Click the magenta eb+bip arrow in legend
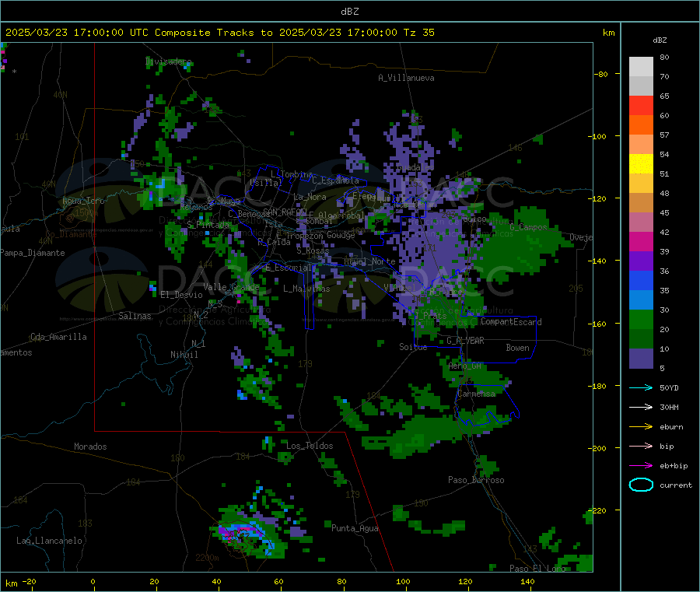Screen dimensions: 700x592 click(641, 465)
